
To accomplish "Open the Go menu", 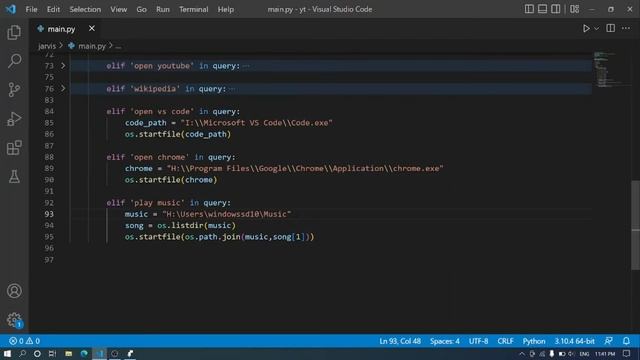I will tap(142, 9).
